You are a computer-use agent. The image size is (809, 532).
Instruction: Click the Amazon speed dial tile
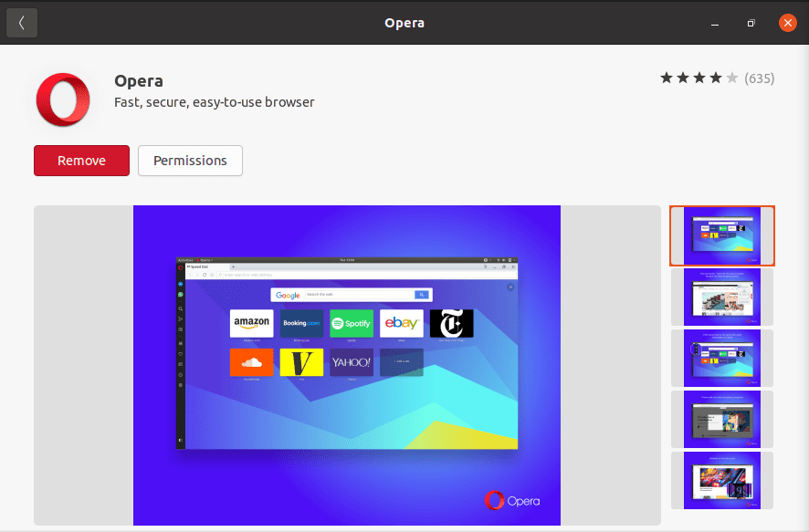250,323
